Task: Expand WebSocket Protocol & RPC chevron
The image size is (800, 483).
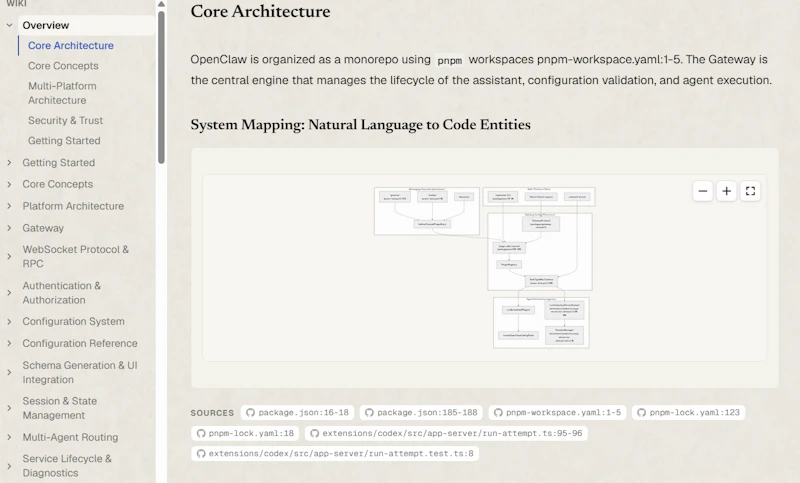Action: coord(9,257)
